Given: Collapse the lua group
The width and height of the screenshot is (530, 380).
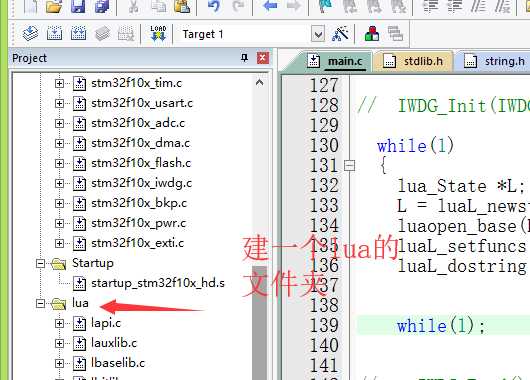Looking at the screenshot, I should pos(40,303).
